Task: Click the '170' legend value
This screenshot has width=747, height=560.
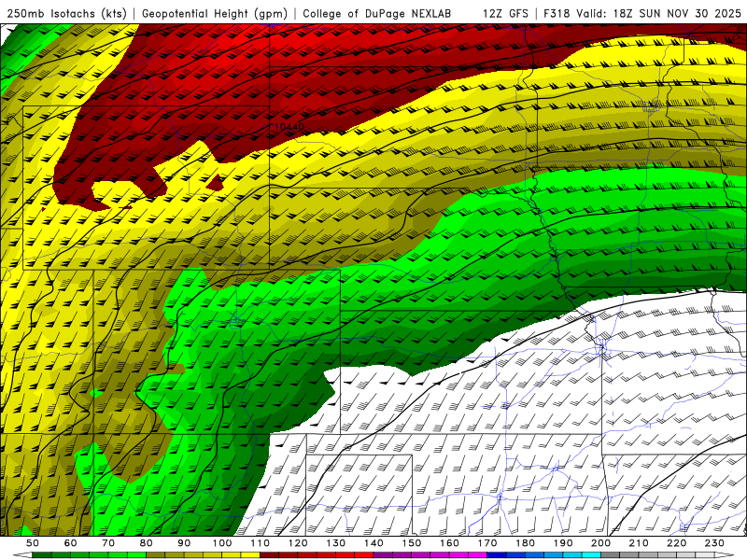Action: (487, 543)
